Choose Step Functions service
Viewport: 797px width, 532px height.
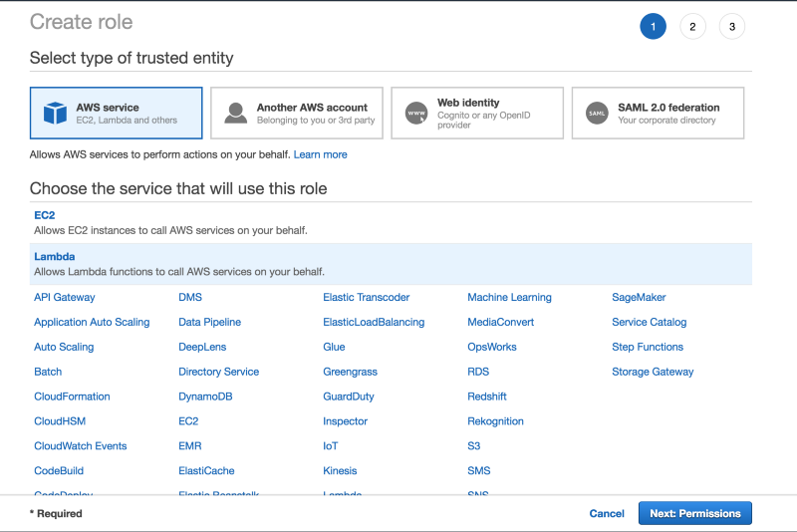(648, 347)
